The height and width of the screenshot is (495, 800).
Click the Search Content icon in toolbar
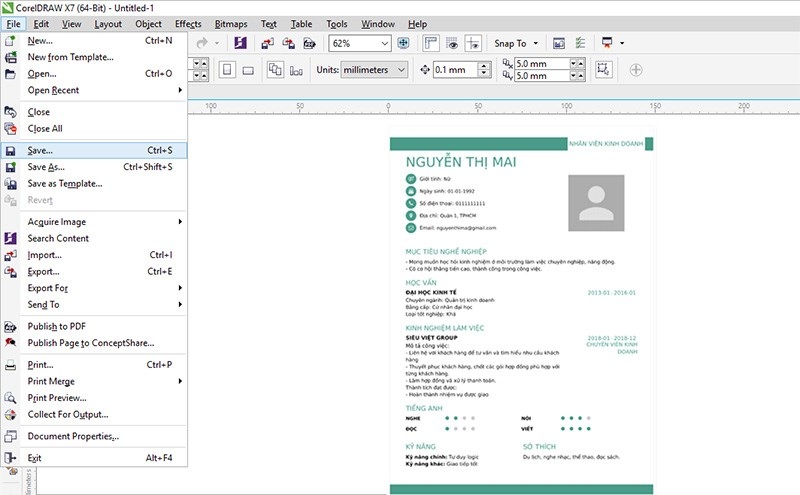240,43
